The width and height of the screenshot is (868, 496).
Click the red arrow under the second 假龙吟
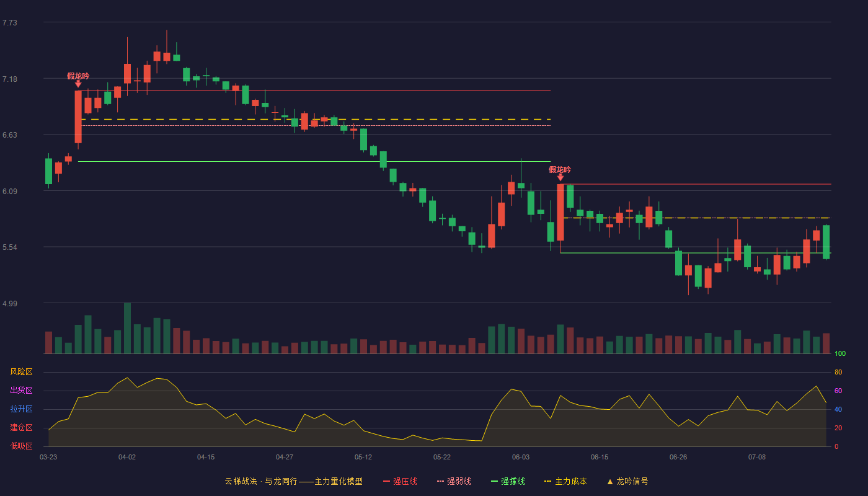(x=560, y=177)
